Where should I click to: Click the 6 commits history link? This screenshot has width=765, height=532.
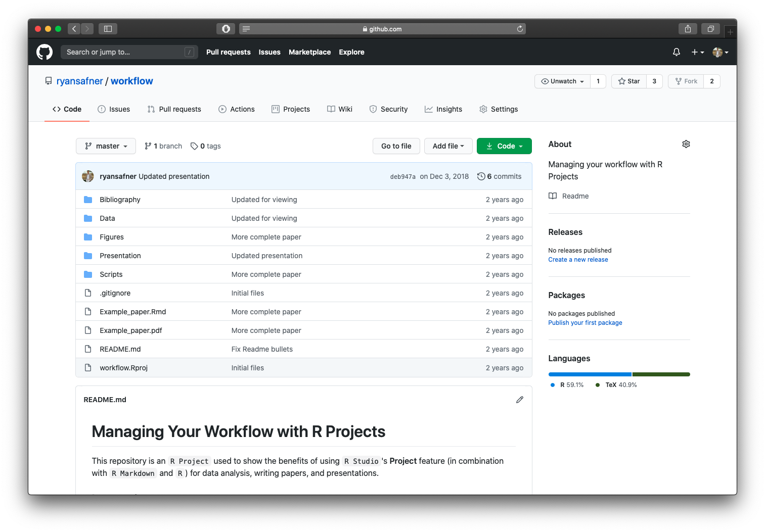500,176
